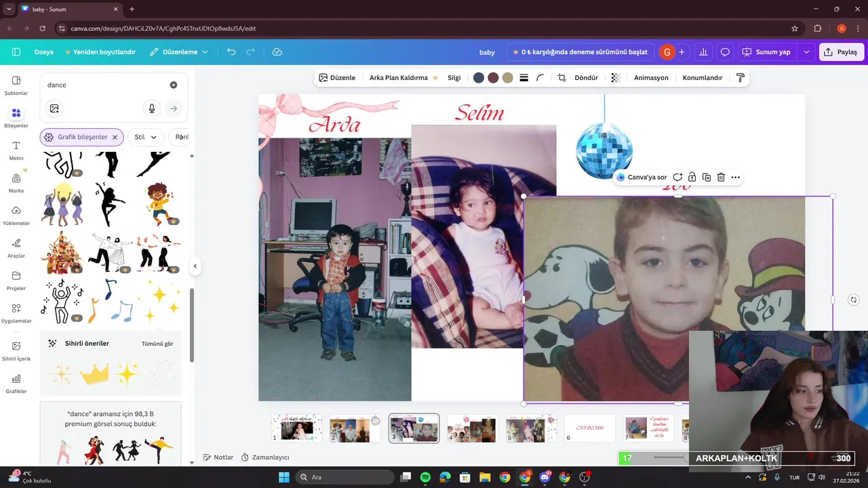The height and width of the screenshot is (488, 868).
Task: Click the Paylaş share button
Action: pyautogui.click(x=842, y=52)
